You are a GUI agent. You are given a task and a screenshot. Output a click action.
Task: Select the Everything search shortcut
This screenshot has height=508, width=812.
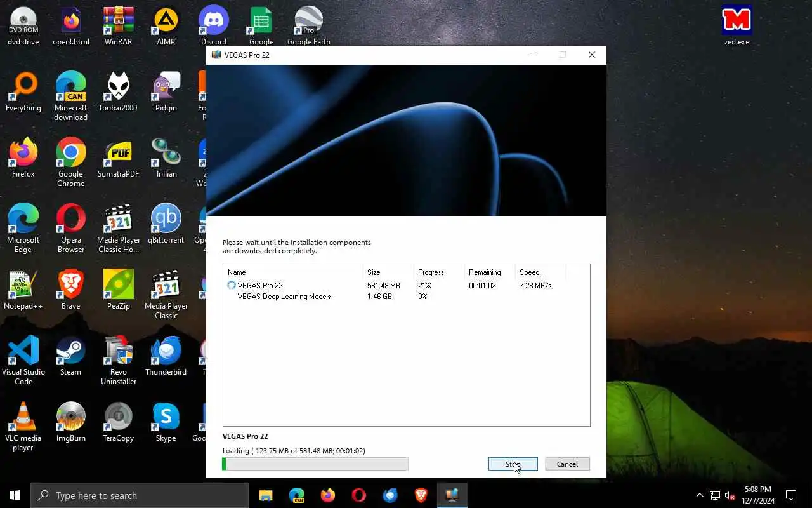click(23, 93)
